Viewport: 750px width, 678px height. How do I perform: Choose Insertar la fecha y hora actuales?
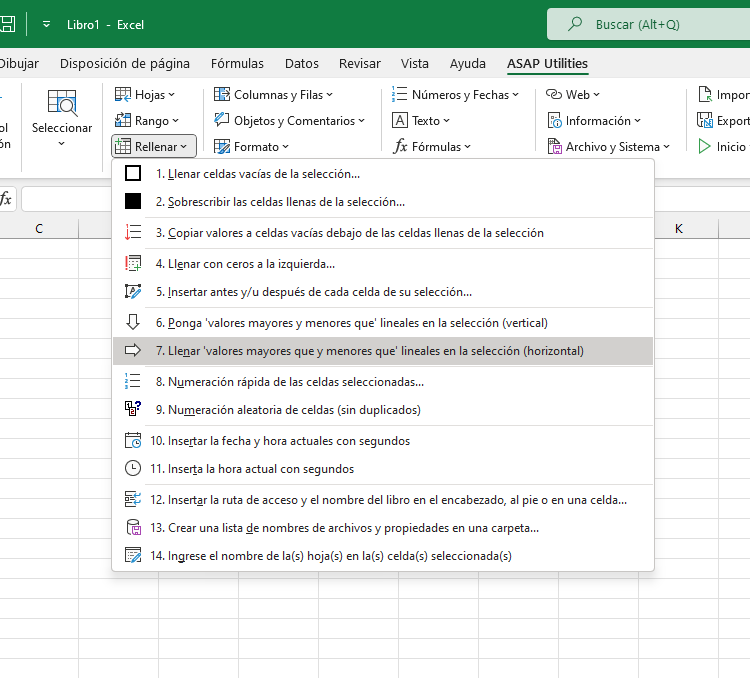coord(383,440)
